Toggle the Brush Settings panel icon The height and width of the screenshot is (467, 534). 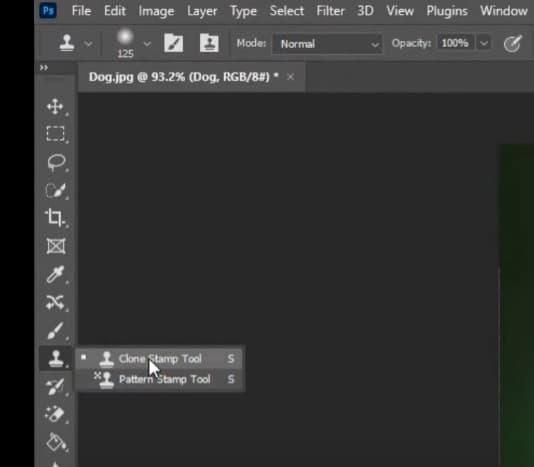point(174,43)
